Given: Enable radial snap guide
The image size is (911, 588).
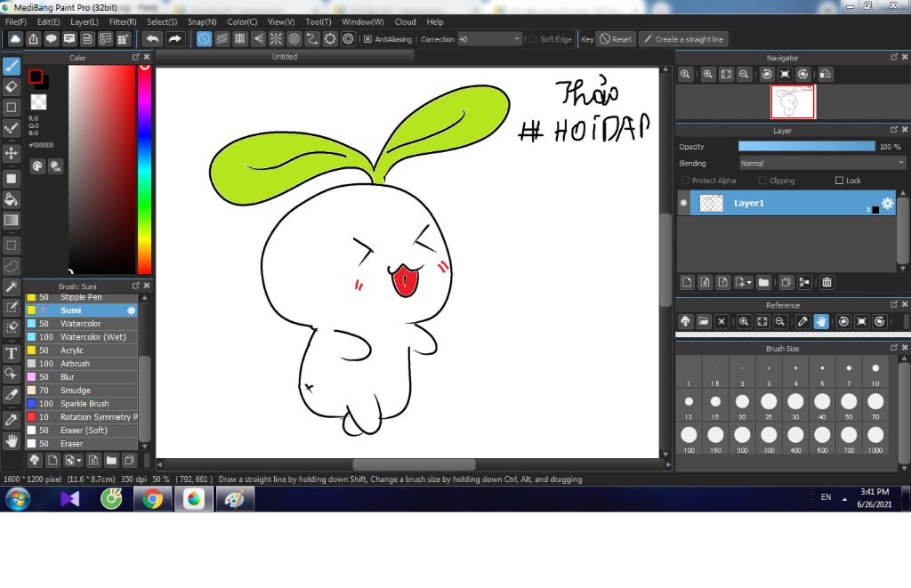Looking at the screenshot, I should click(276, 39).
